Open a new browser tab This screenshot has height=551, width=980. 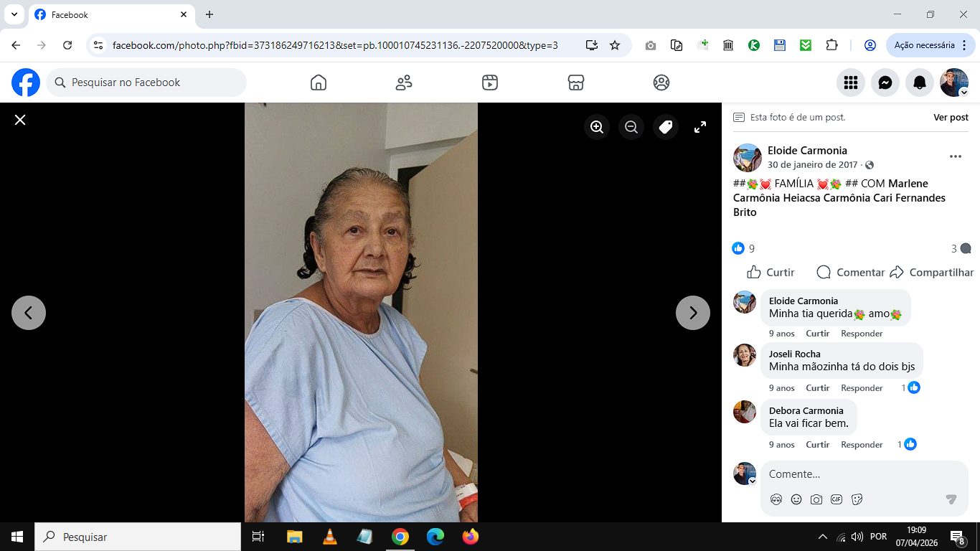pos(209,14)
